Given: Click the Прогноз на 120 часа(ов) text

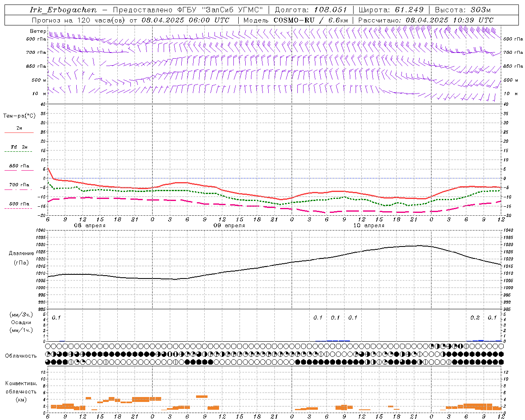Looking at the screenshot, I should coord(79,20).
